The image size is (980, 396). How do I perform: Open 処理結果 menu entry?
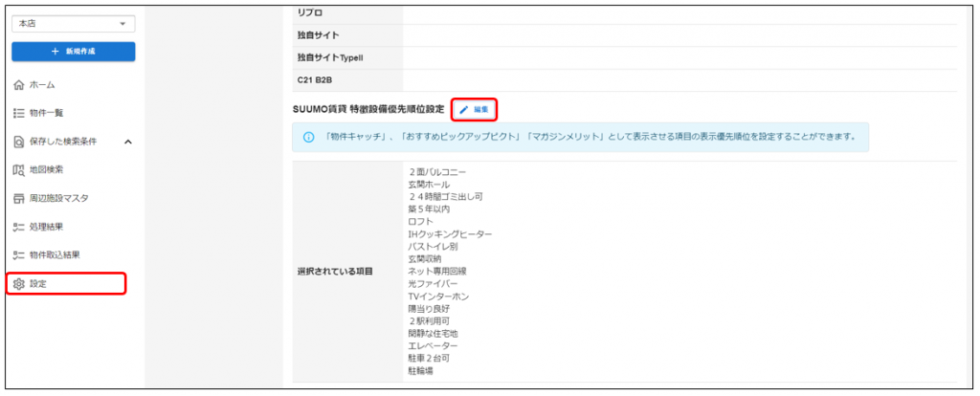point(46,227)
